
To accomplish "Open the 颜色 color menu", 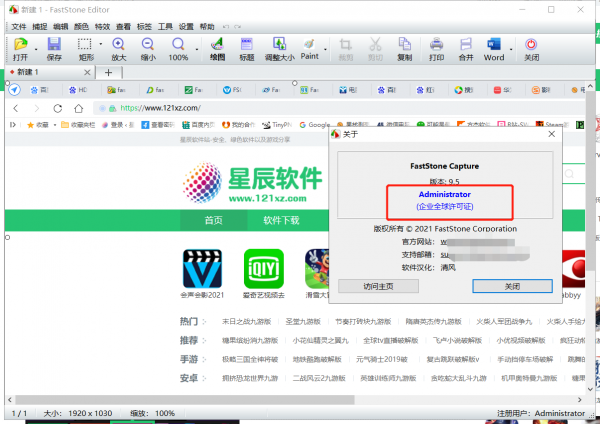I will (x=81, y=27).
